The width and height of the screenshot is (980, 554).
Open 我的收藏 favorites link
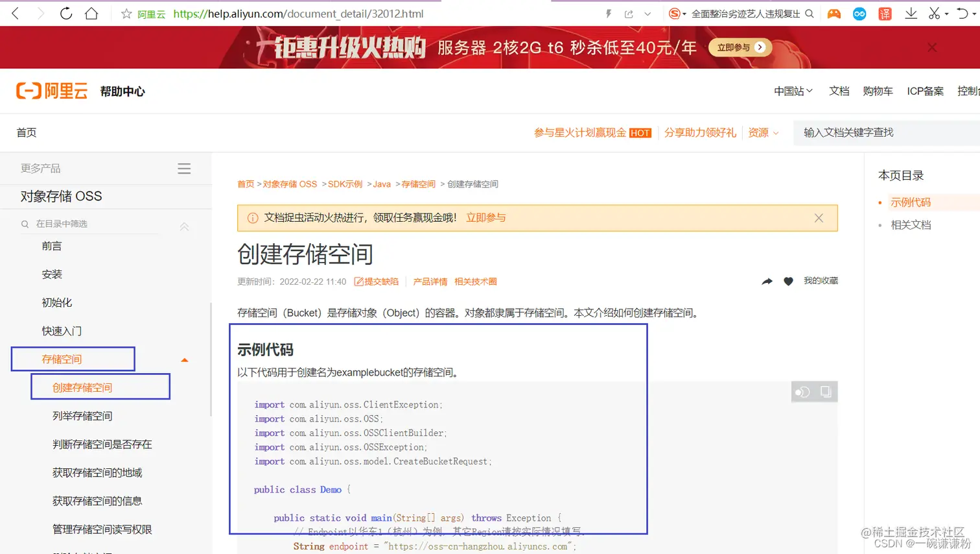coord(821,281)
